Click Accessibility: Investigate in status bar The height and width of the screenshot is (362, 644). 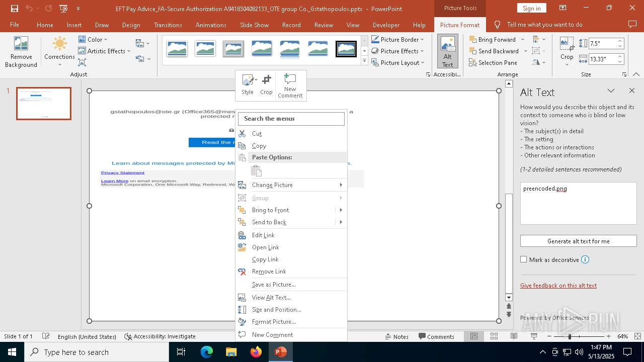[160, 336]
